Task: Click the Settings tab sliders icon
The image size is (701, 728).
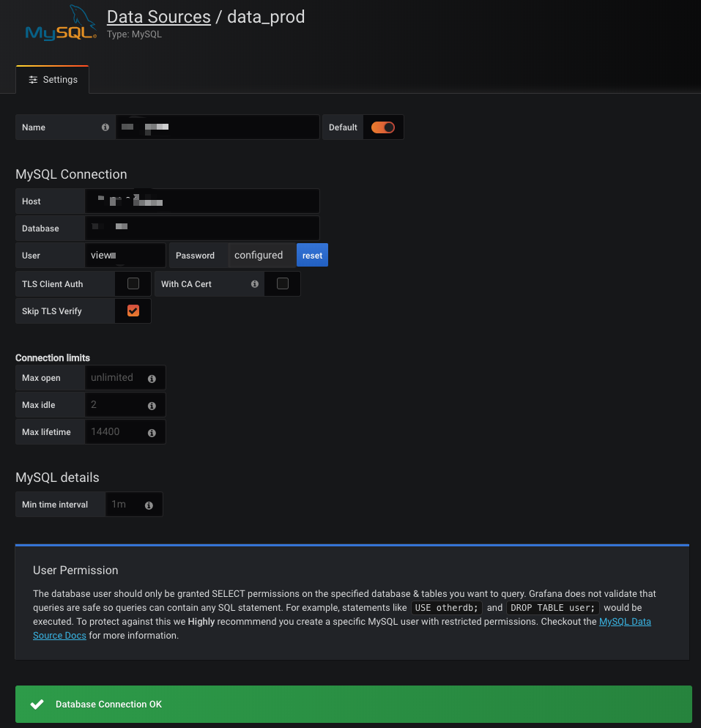Action: click(x=33, y=80)
